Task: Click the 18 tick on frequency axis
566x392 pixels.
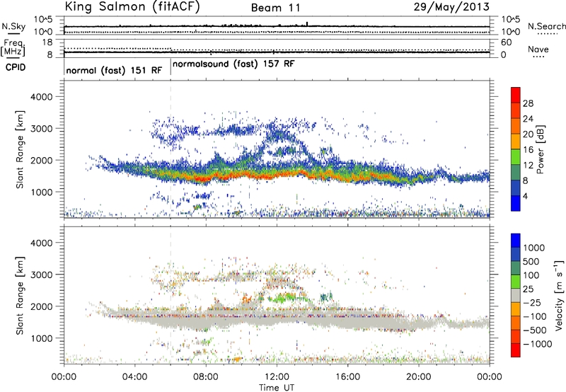Action: pyautogui.click(x=47, y=42)
